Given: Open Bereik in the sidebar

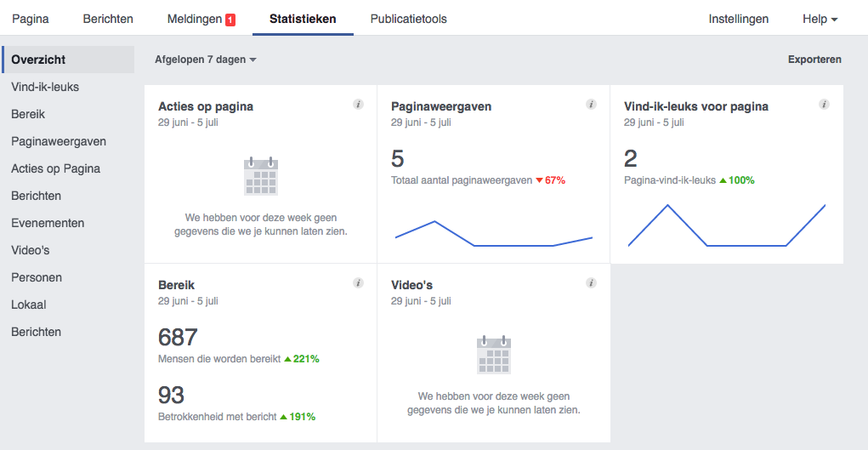Looking at the screenshot, I should coord(28,114).
